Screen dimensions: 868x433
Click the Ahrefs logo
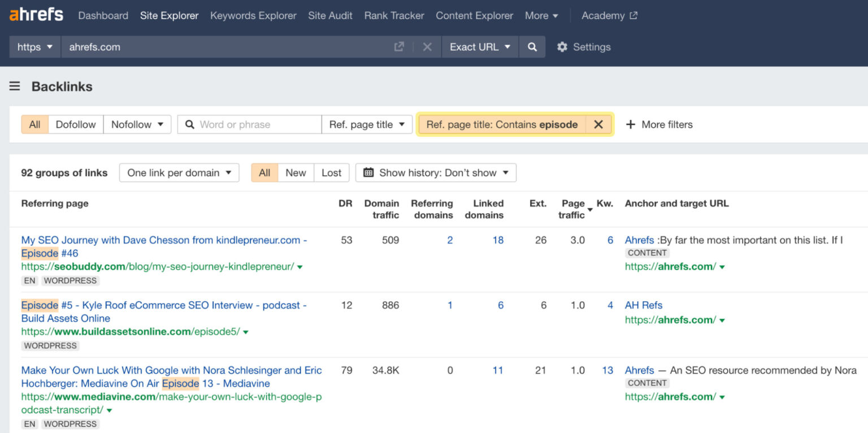tap(36, 15)
